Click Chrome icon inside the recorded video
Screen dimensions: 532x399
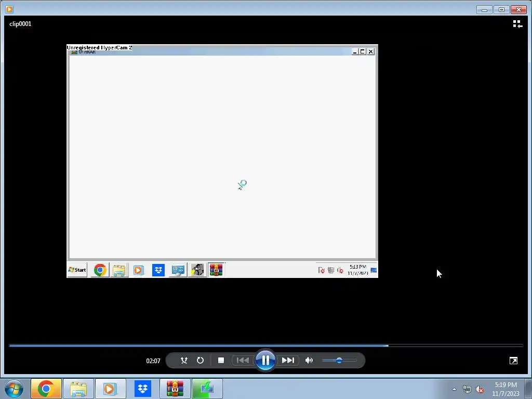click(100, 270)
